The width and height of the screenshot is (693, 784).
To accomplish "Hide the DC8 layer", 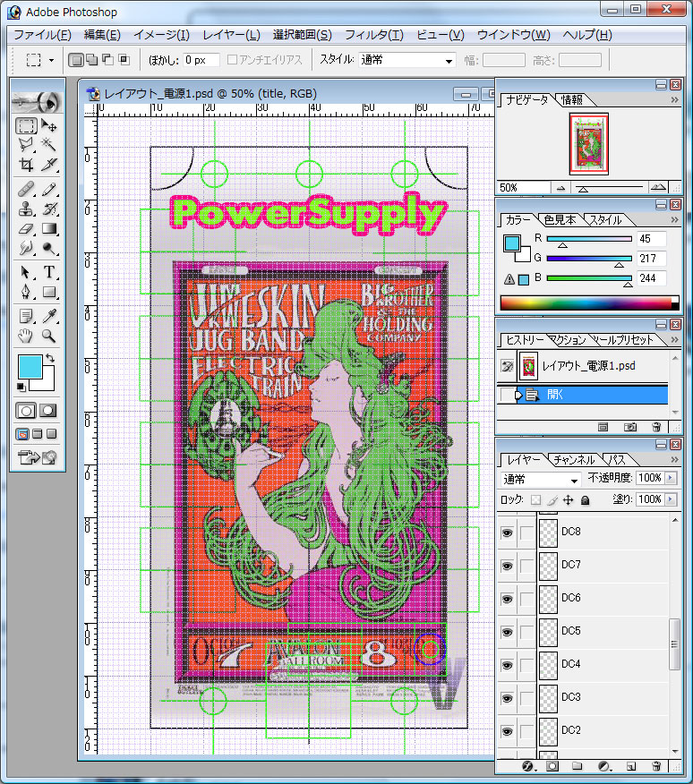I will coord(507,533).
